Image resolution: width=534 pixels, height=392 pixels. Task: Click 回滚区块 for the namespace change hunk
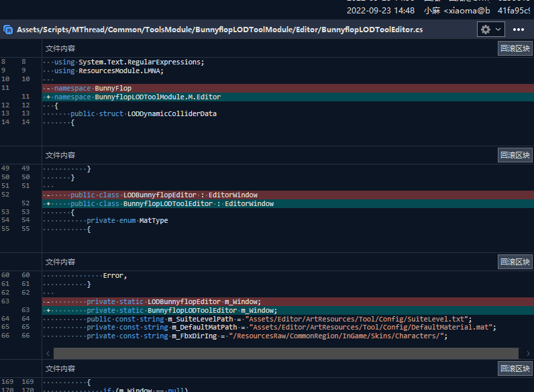pos(515,48)
